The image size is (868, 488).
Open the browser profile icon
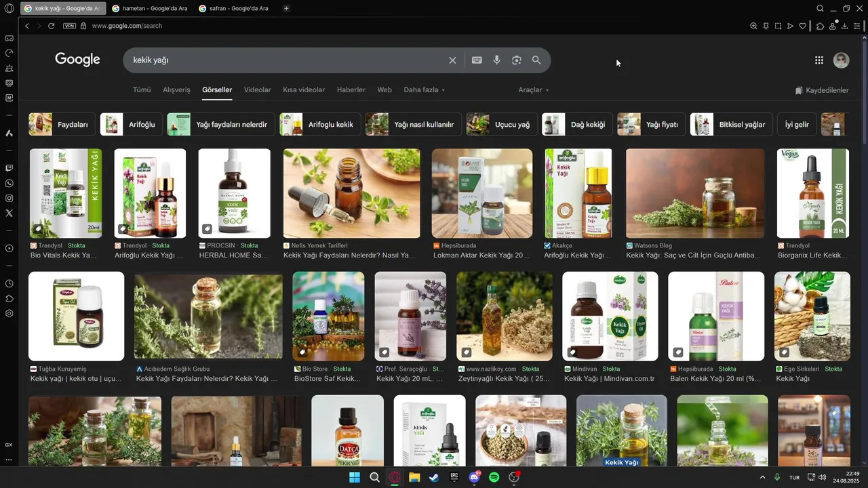pyautogui.click(x=832, y=26)
